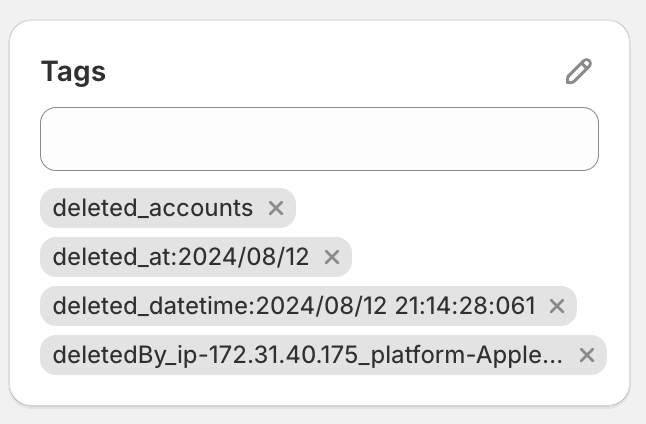Open tag management with the pencil icon
Screen dimensions: 646x424
tap(579, 71)
